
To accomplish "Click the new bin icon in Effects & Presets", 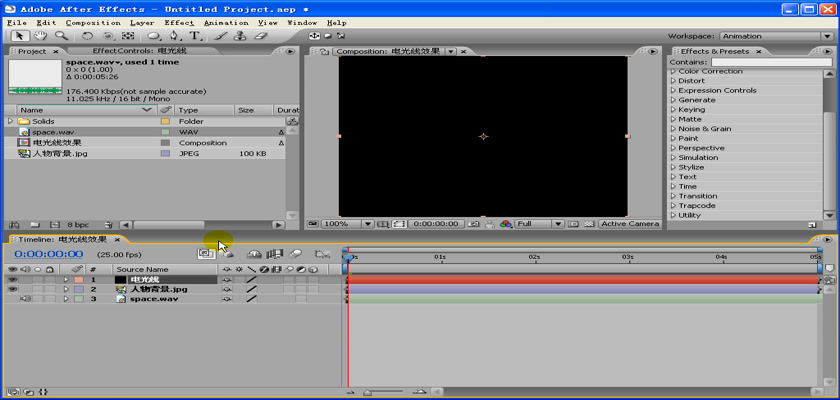I will tap(812, 225).
